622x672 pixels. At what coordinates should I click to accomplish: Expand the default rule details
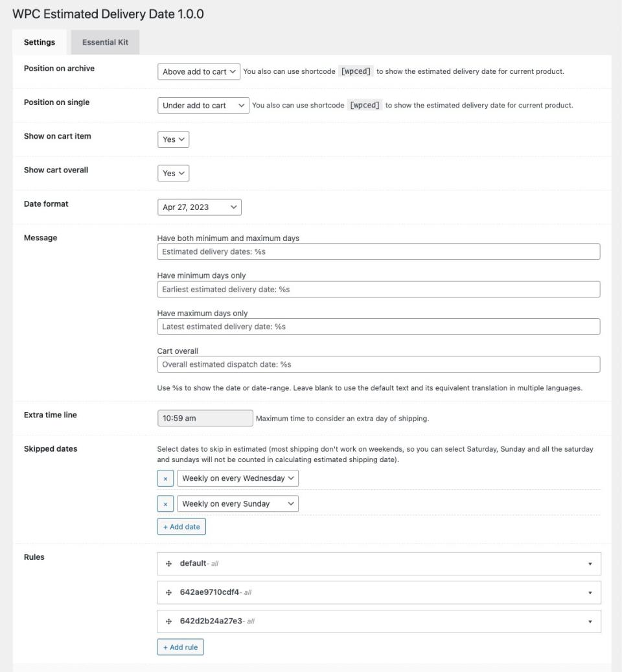[x=590, y=563]
